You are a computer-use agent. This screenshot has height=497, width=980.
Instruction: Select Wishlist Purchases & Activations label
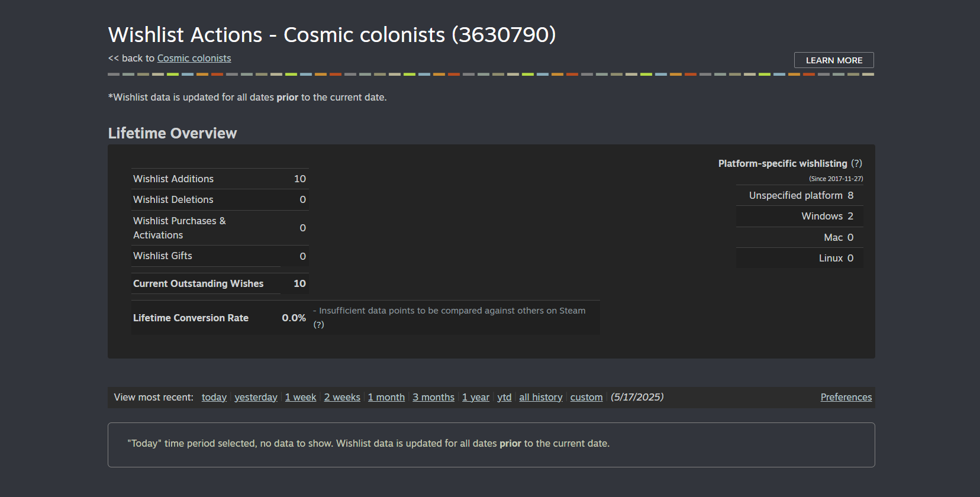click(x=179, y=228)
